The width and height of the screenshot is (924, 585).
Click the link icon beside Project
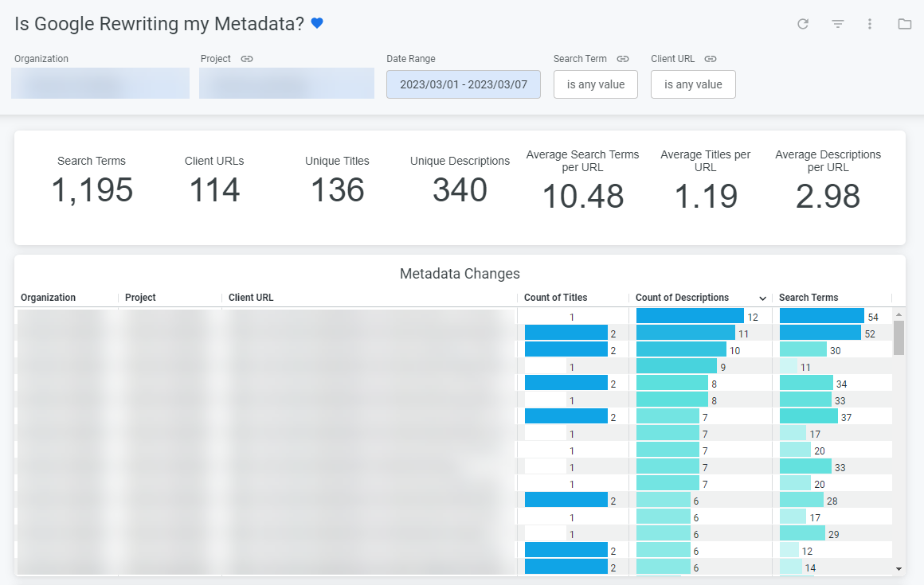[x=247, y=59]
